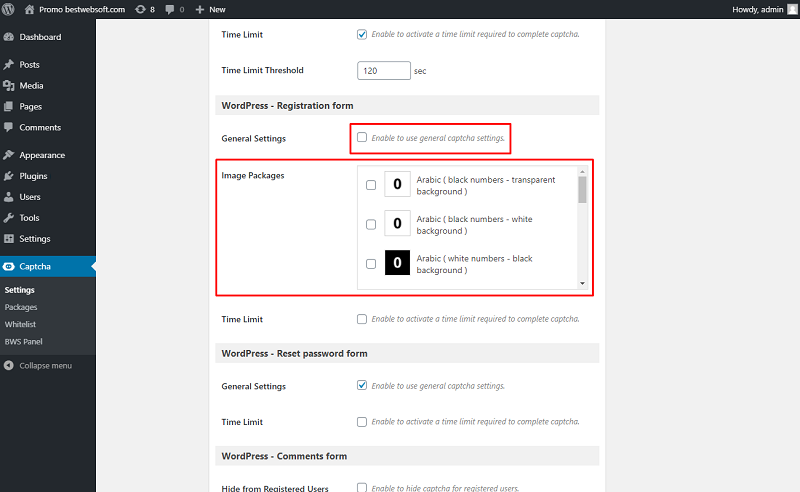Open the updates icon showing 8
The image size is (800, 492).
[x=140, y=9]
